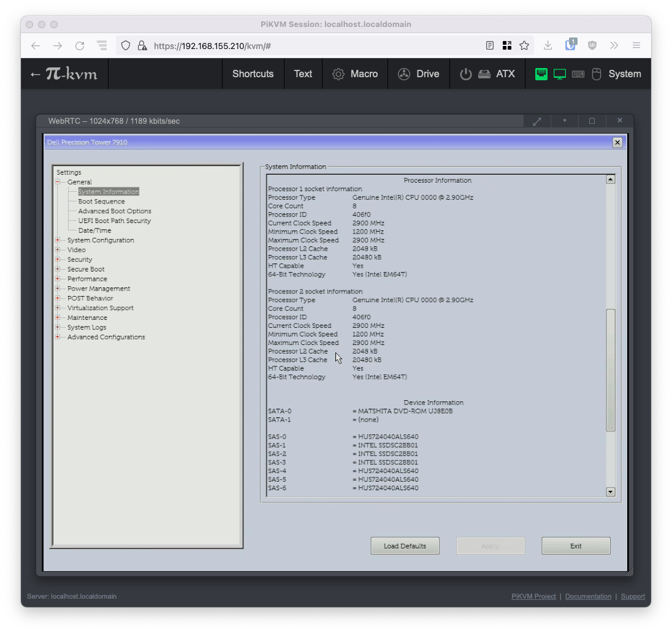This screenshot has width=672, height=633.
Task: Open the Documentation link
Action: point(589,597)
